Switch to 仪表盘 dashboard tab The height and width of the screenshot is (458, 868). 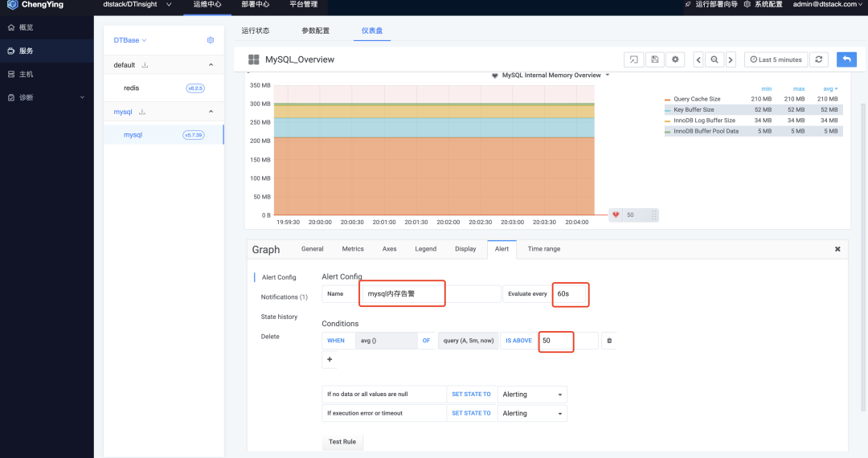pyautogui.click(x=372, y=31)
